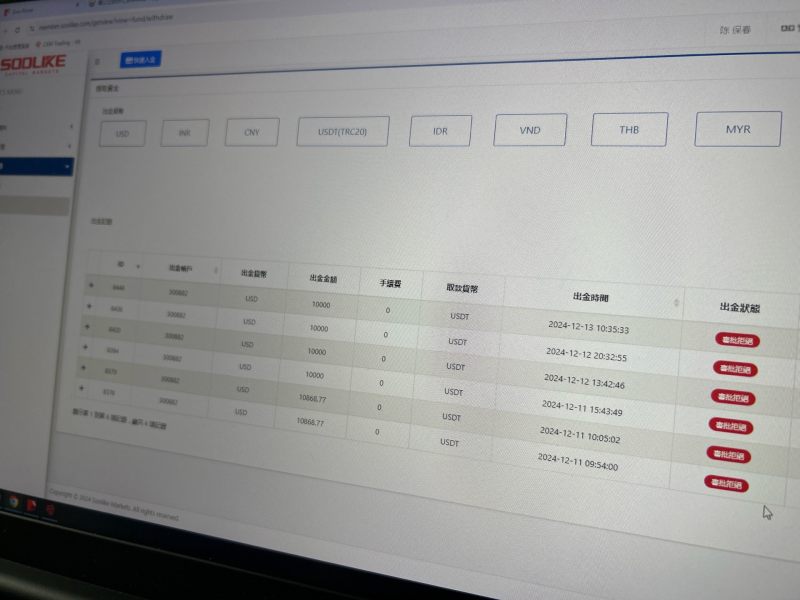Viewport: 800px width, 600px height.
Task: Click the red status badge for 2024-12-12 20:32:55
Action: (x=735, y=368)
